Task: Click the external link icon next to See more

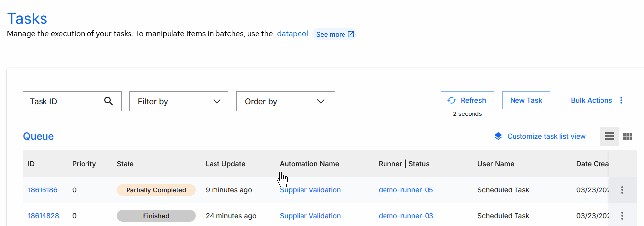Action: (351, 35)
